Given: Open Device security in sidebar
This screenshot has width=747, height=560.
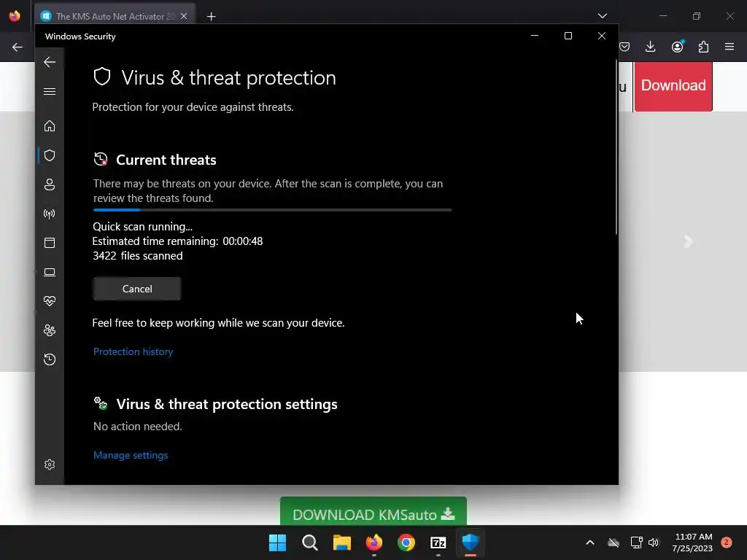Looking at the screenshot, I should (x=50, y=273).
